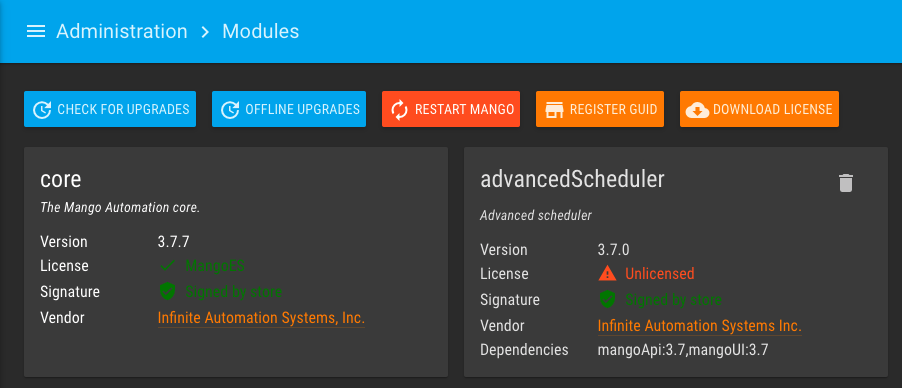
Task: Click the Unlicensed warning triangle icon
Action: [x=607, y=273]
